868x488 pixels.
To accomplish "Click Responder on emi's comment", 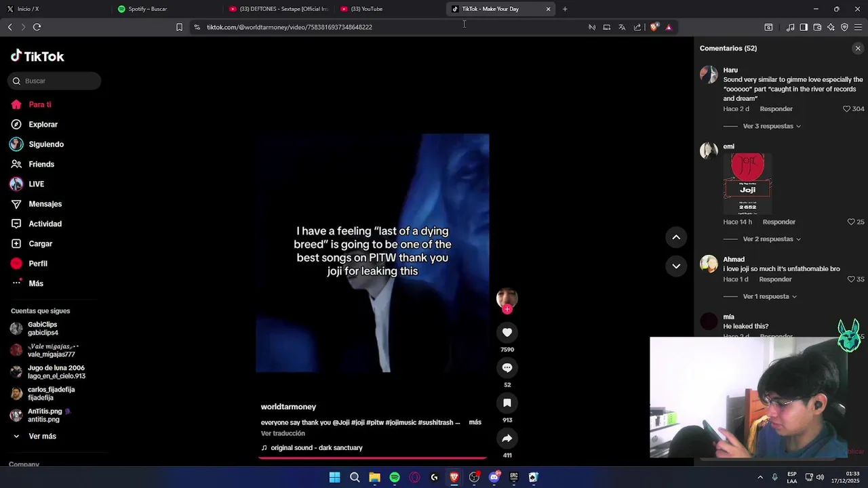I will pyautogui.click(x=778, y=222).
